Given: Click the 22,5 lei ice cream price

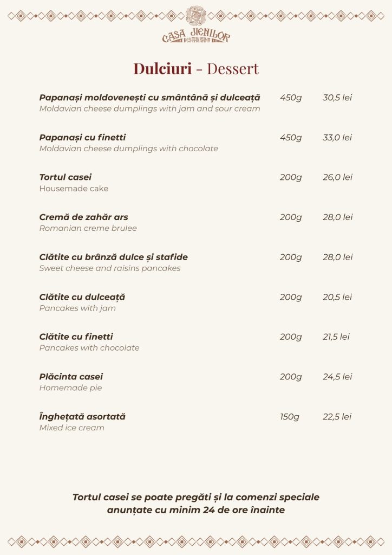Looking at the screenshot, I should click(x=337, y=417).
